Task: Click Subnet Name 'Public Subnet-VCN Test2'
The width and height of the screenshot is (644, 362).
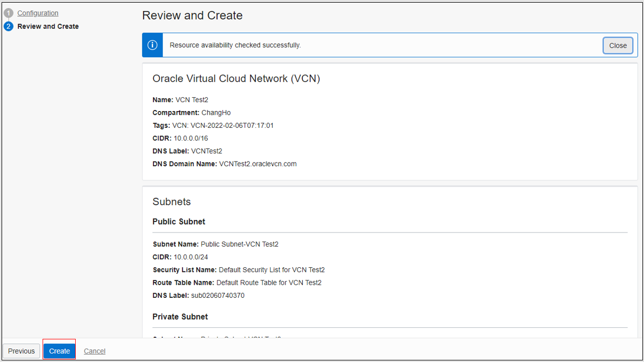Action: 240,244
